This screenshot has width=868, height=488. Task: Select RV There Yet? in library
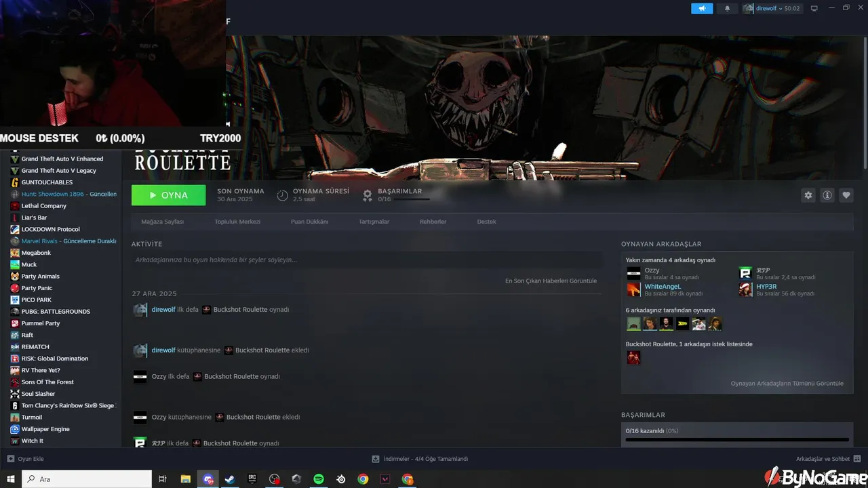pos(41,371)
